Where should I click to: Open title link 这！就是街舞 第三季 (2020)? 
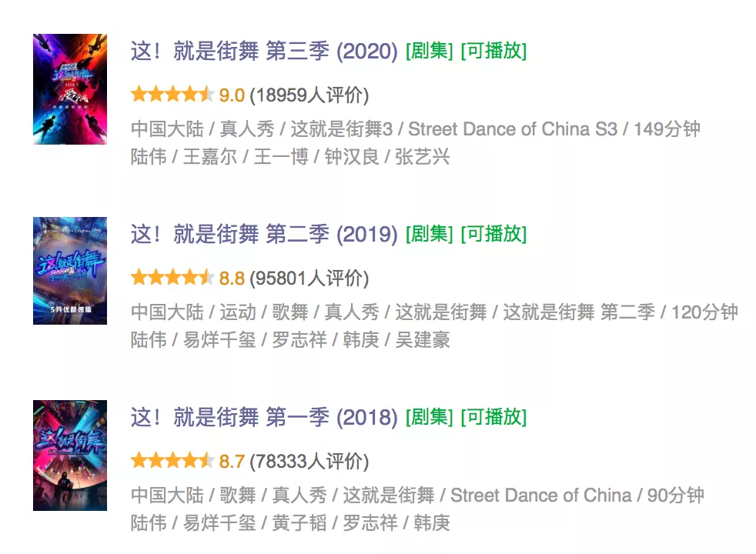[x=264, y=51]
